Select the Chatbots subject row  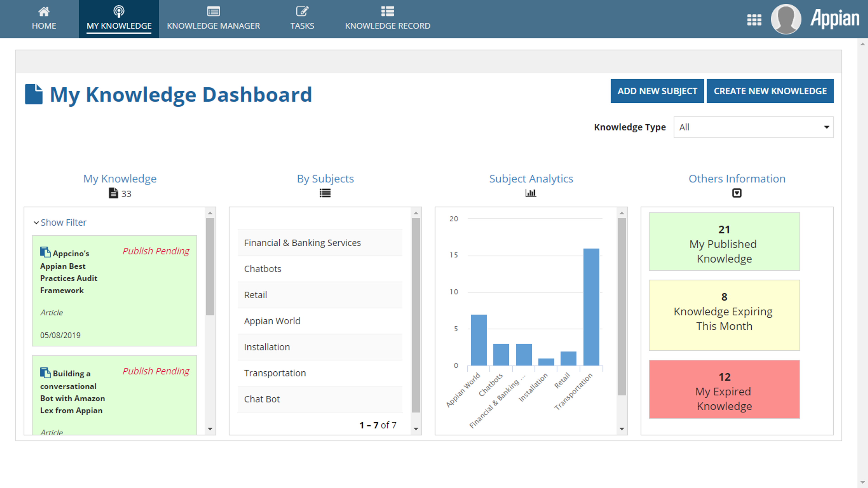click(320, 269)
